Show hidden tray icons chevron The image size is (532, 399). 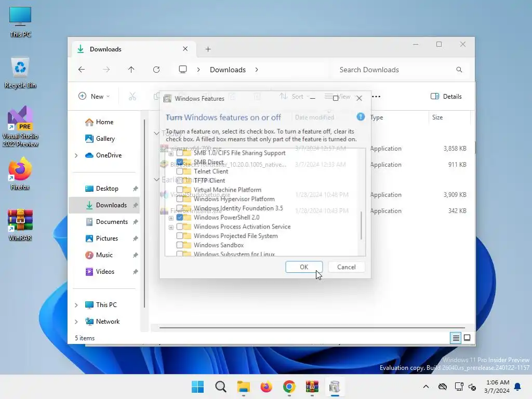click(x=426, y=387)
